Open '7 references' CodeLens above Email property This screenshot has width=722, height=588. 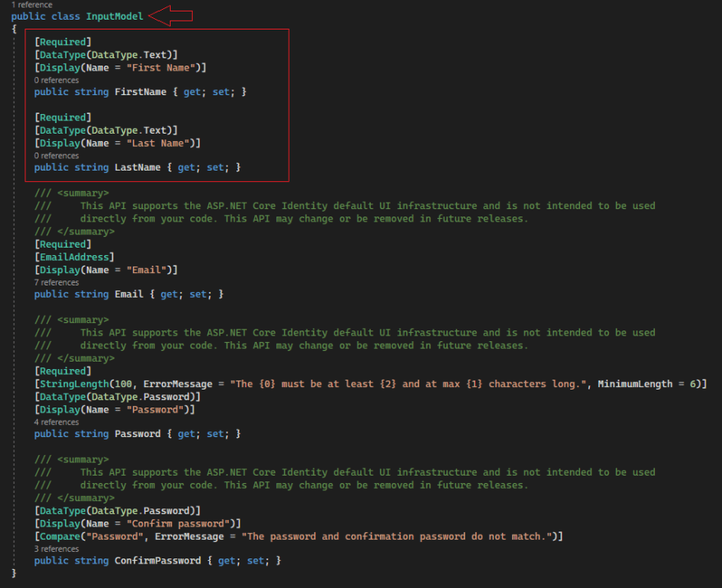click(x=56, y=282)
